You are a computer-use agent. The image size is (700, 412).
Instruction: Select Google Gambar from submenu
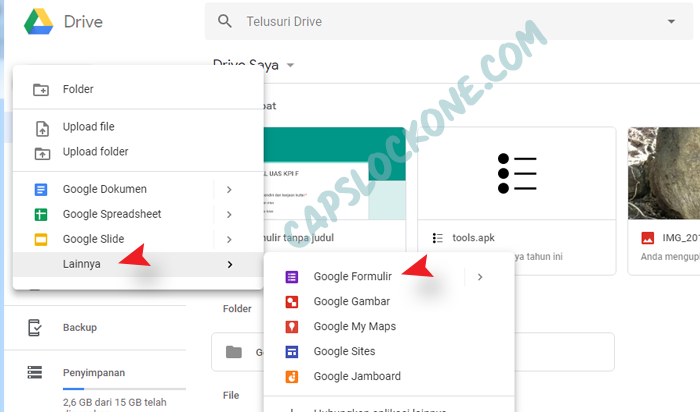click(x=389, y=302)
